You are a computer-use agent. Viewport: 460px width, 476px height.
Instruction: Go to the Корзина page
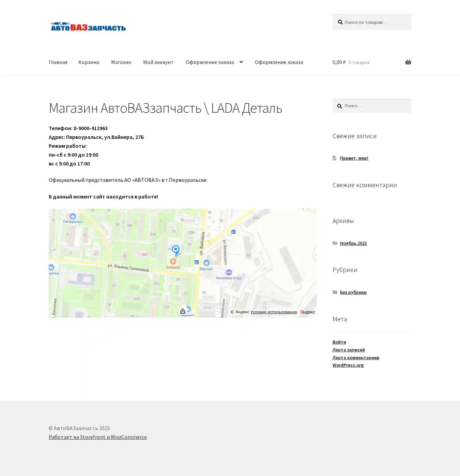(89, 62)
